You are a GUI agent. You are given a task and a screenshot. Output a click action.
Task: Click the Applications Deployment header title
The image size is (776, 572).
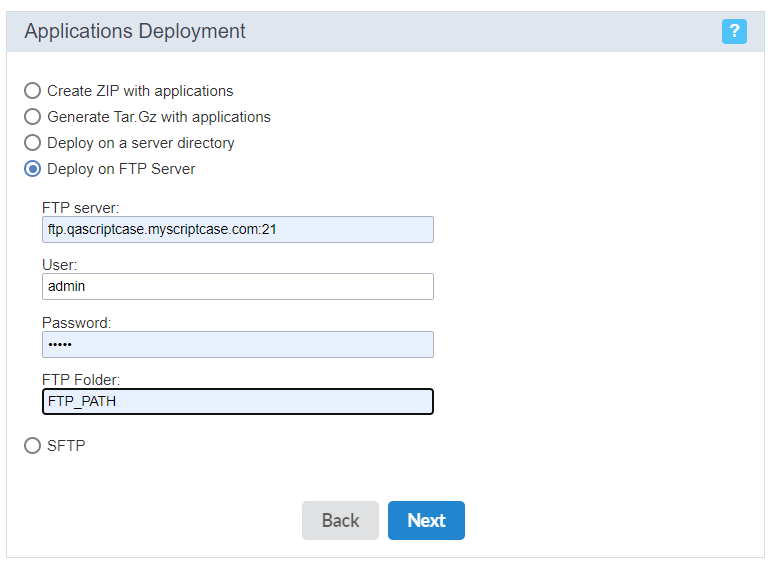click(135, 31)
